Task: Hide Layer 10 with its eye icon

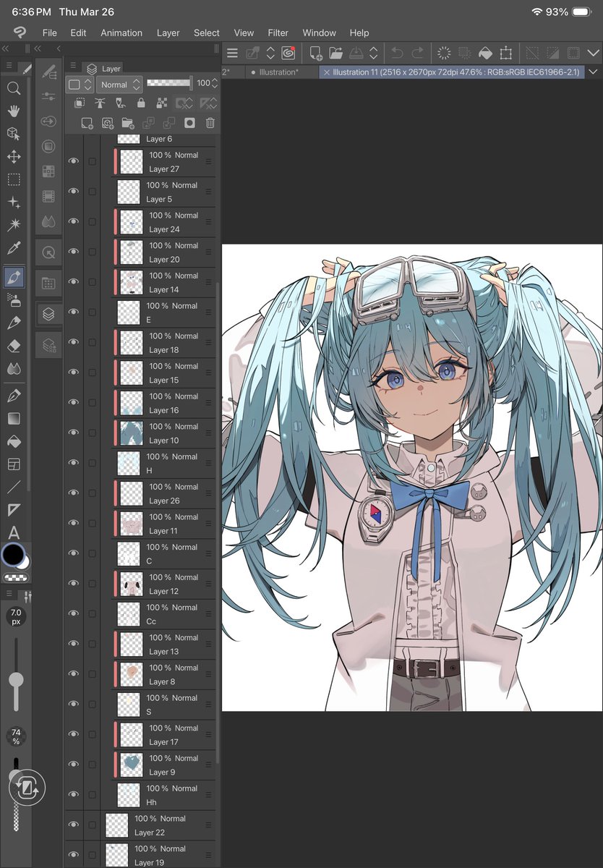Action: tap(73, 433)
